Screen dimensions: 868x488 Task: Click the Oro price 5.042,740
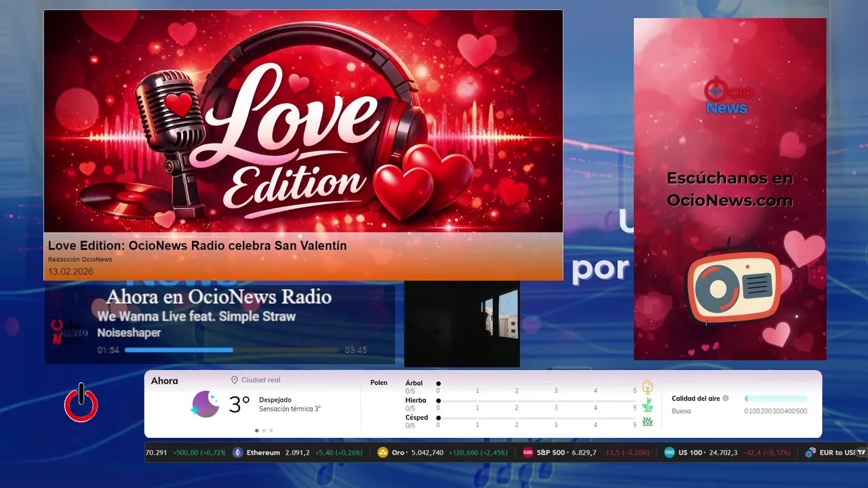[x=427, y=453]
